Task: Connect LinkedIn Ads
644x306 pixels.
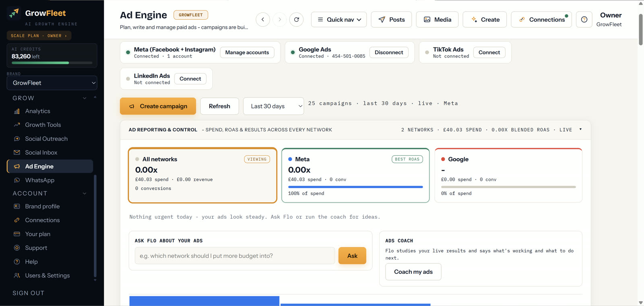Action: coord(190,79)
